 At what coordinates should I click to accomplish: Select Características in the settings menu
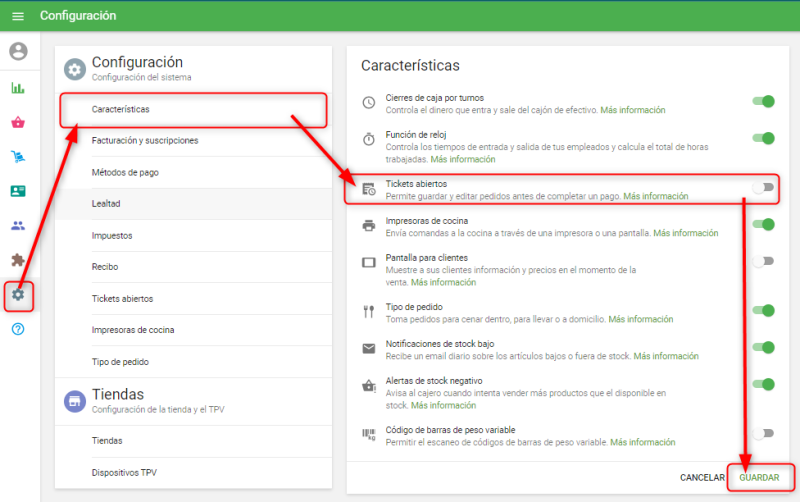(x=120, y=109)
